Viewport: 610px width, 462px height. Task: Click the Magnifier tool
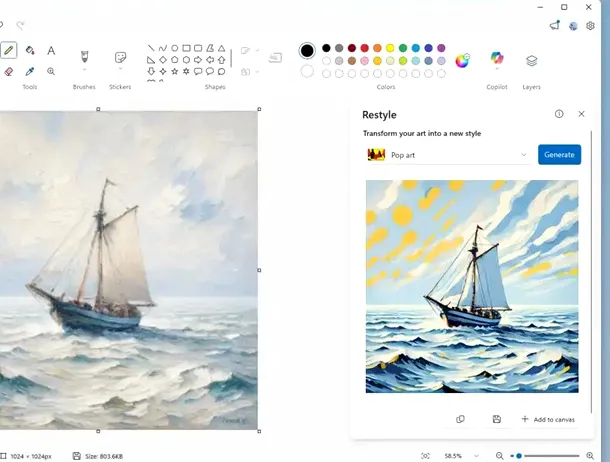51,72
